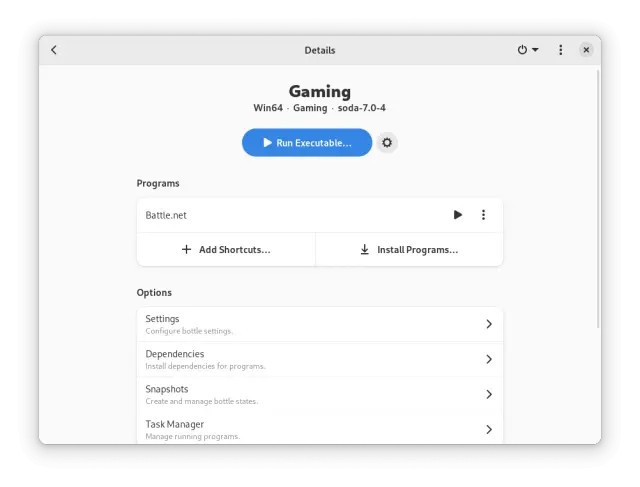Click Install Programs
640x487 pixels.
(x=409, y=249)
